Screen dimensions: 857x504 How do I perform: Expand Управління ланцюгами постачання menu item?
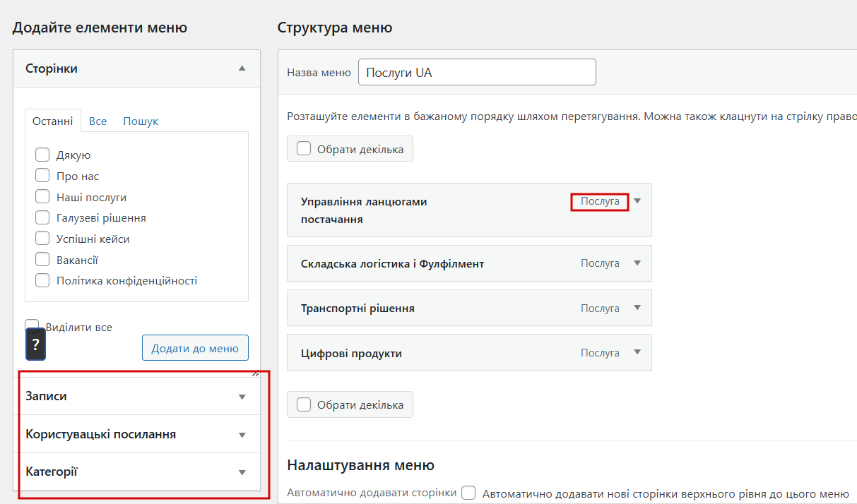637,201
